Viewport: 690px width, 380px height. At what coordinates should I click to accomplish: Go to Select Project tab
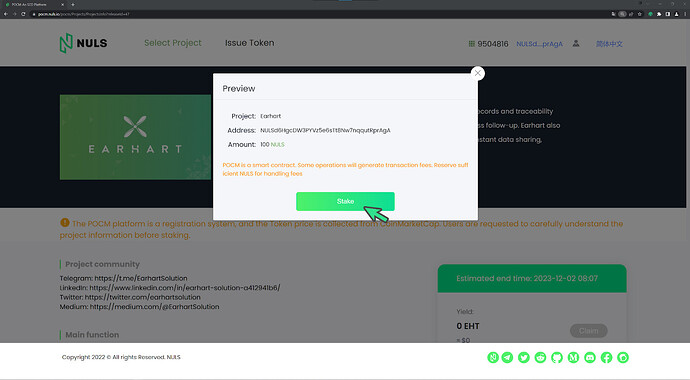click(x=173, y=43)
